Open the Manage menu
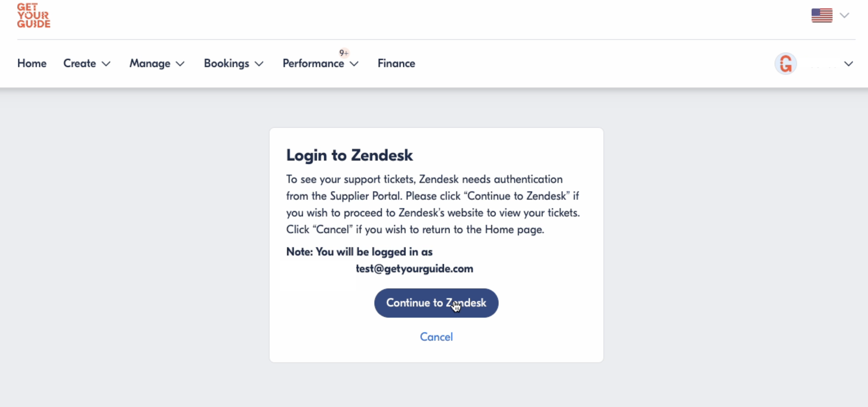This screenshot has height=407, width=868. [x=150, y=63]
